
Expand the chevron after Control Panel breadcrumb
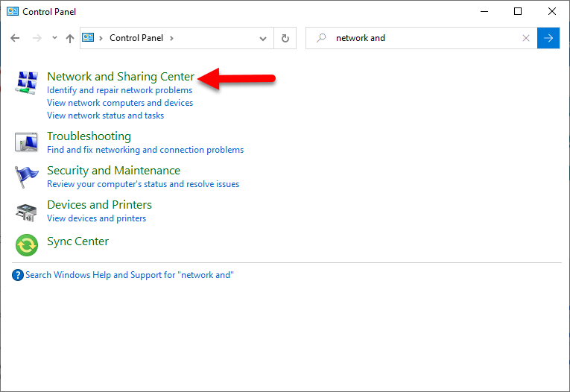point(172,38)
